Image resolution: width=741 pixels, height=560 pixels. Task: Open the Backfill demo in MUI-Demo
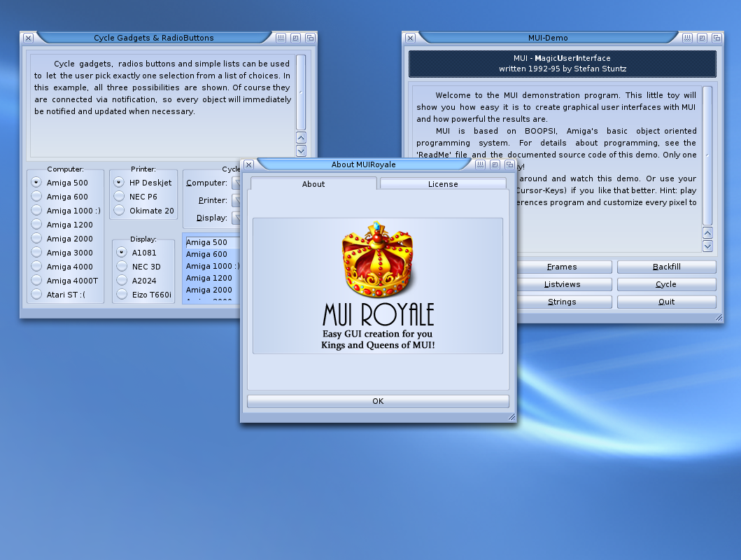click(x=666, y=267)
